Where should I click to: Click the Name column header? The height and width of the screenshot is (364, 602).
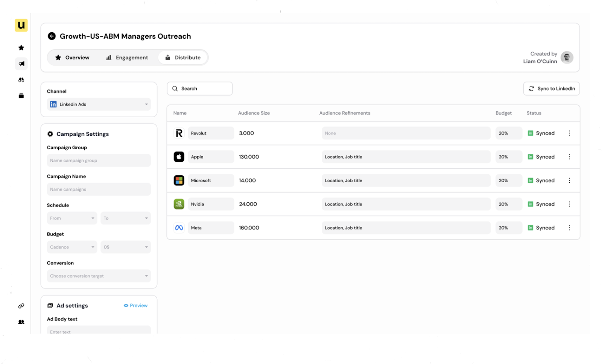click(x=180, y=113)
